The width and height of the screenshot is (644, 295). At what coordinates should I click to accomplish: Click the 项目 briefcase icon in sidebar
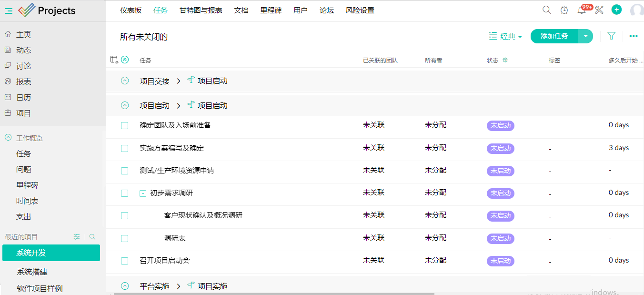[x=8, y=113]
